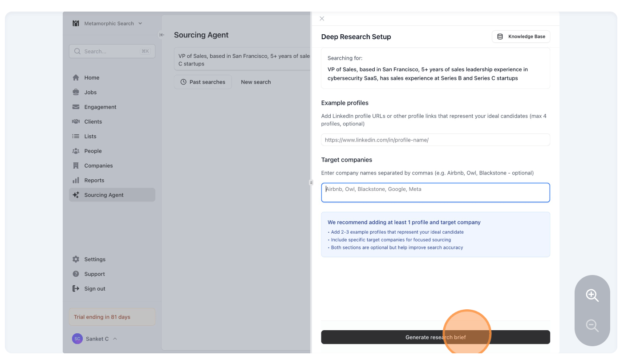The image size is (624, 364).
Task: Open Past searches
Action: click(203, 82)
